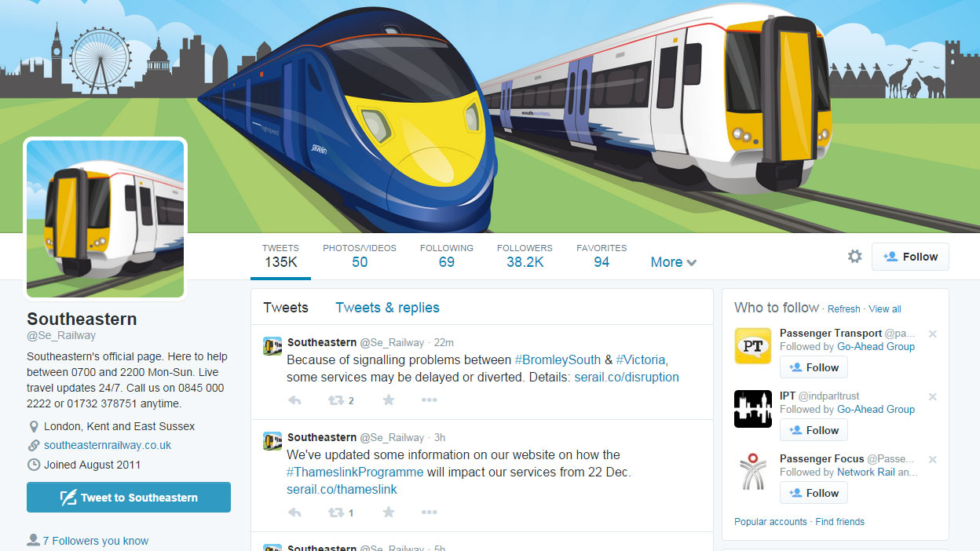
Task: Follow the Southeastern account
Action: coord(910,257)
